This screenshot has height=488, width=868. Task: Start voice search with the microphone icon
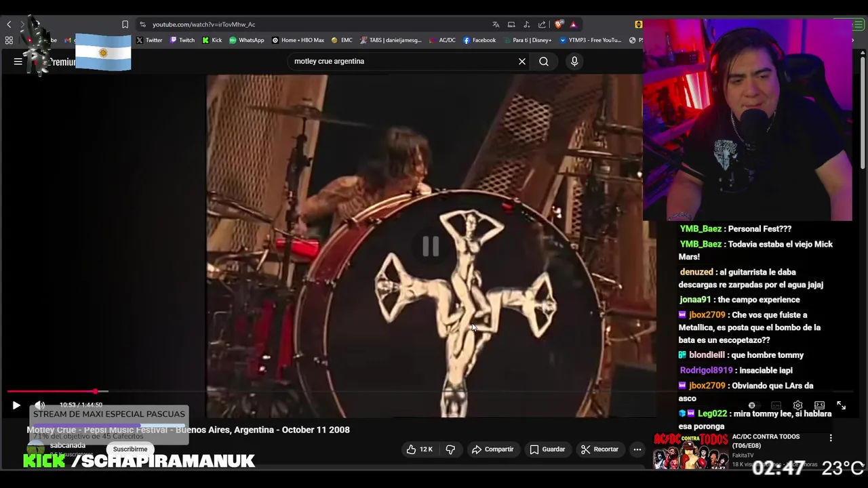574,61
